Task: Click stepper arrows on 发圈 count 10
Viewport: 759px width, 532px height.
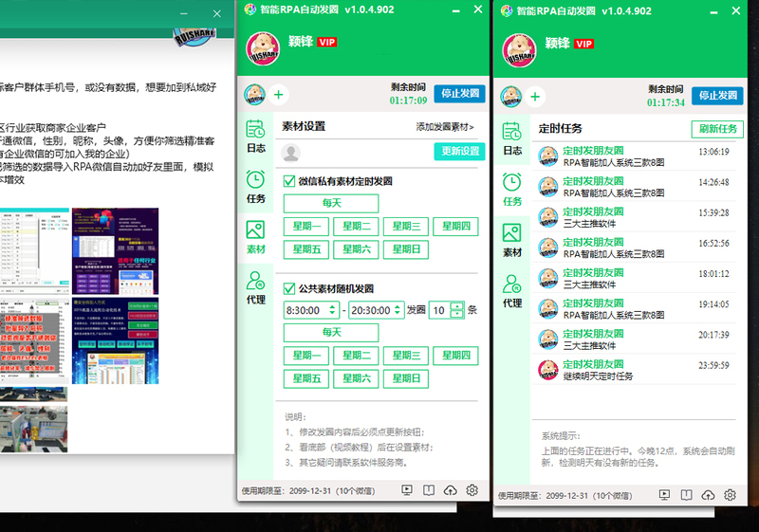Action: point(457,310)
